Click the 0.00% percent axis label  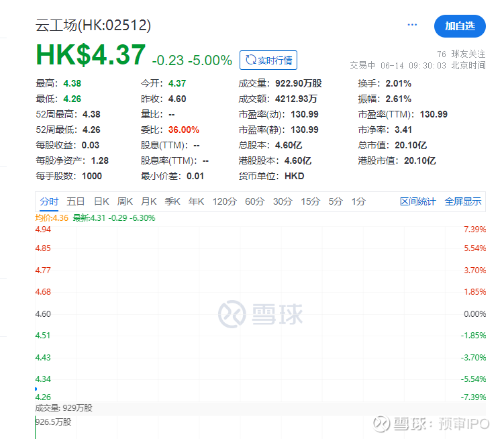pyautogui.click(x=474, y=314)
